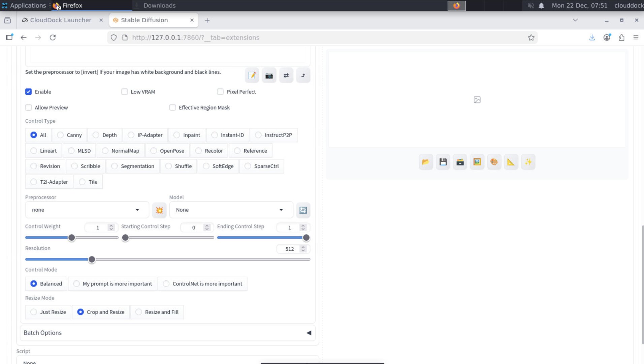Collapse the Batch Options section

[309, 333]
